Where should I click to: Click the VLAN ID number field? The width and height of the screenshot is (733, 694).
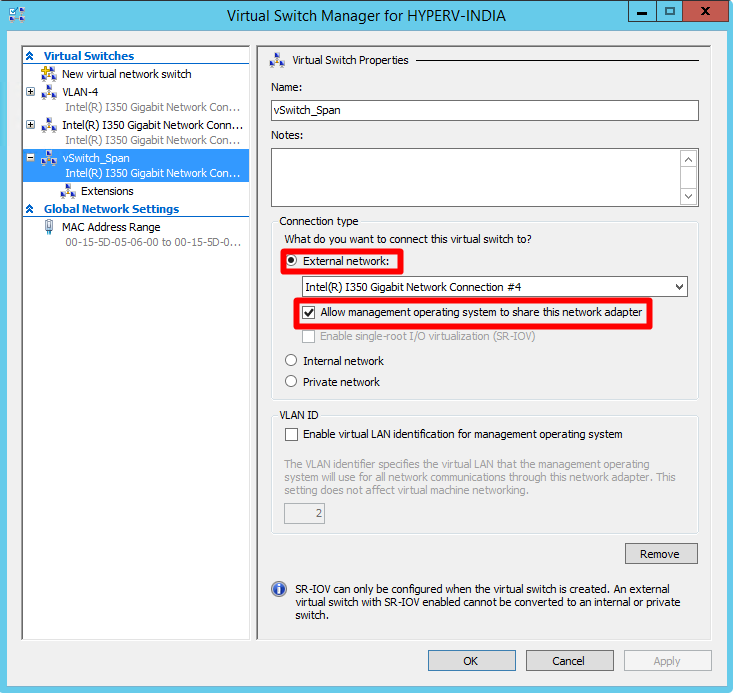(x=304, y=513)
